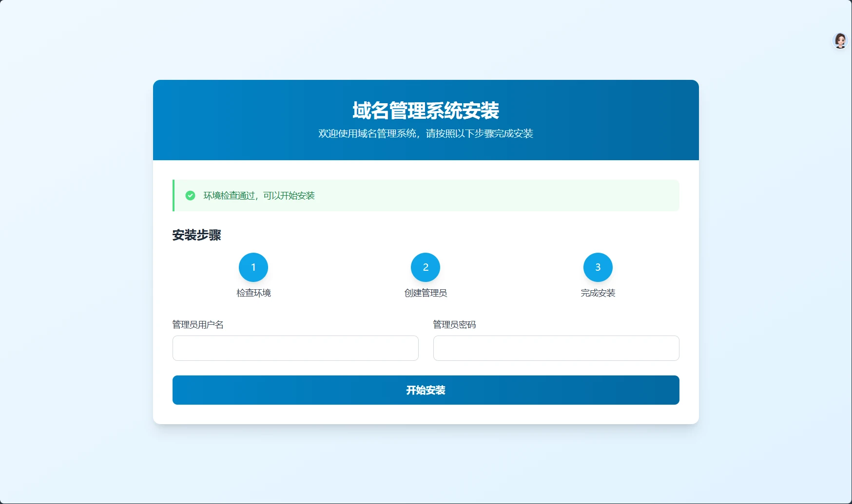The width and height of the screenshot is (852, 504).
Task: Click the 创建管理员 step label
Action: click(x=426, y=293)
